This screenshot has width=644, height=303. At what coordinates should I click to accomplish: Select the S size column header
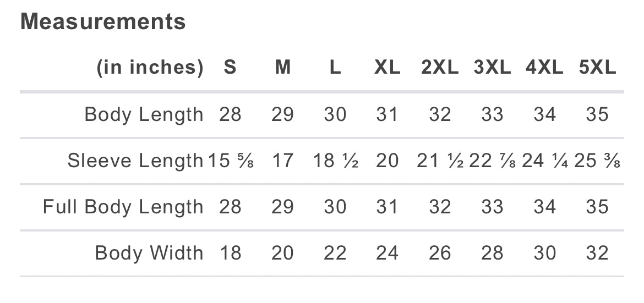click(230, 67)
